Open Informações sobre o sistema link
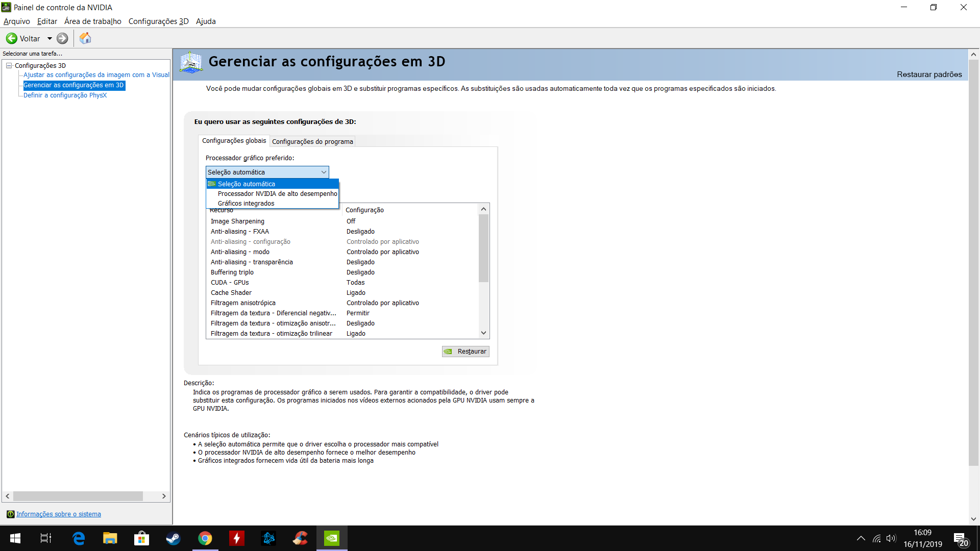980x551 pixels. (x=59, y=514)
